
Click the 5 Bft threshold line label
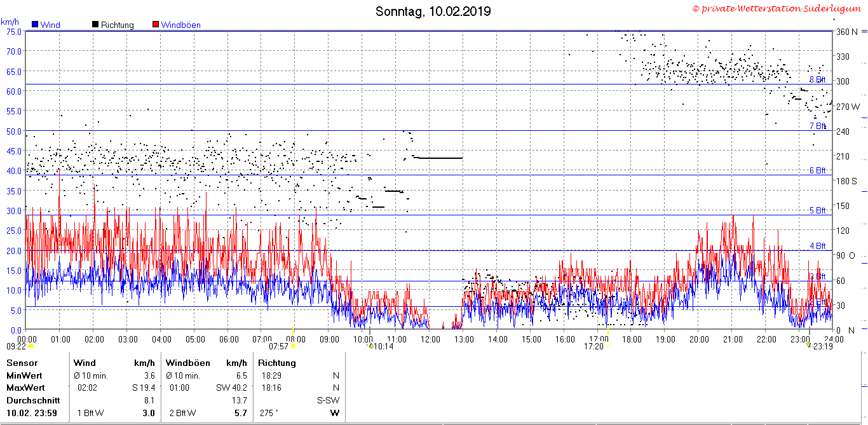pos(817,210)
